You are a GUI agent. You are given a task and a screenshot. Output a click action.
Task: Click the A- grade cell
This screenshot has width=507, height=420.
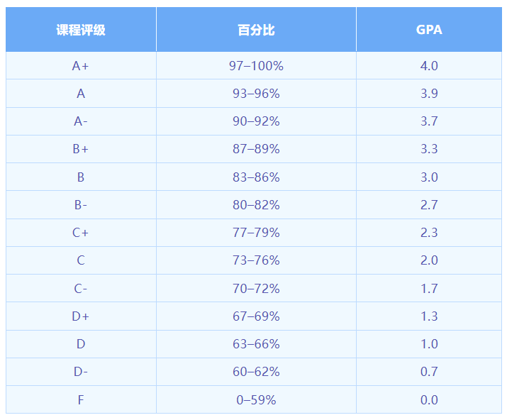click(81, 121)
